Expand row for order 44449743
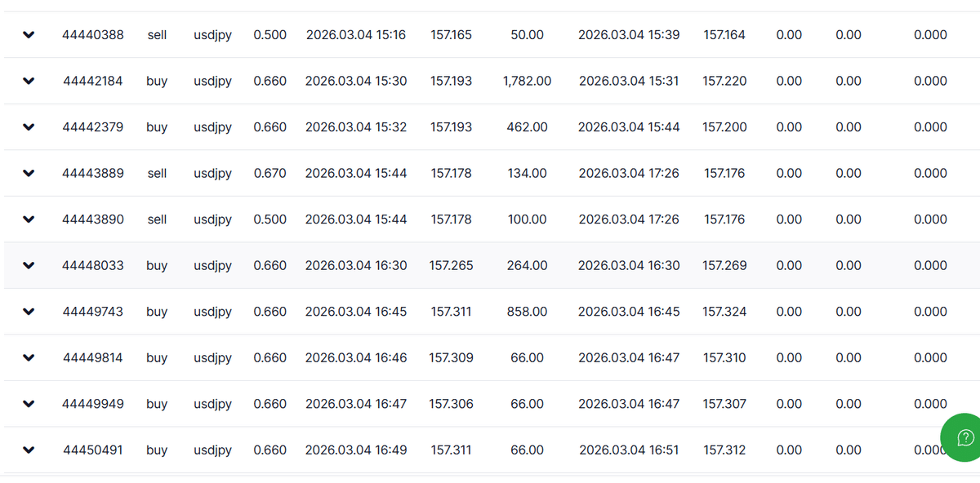Image resolution: width=980 pixels, height=483 pixels. pyautogui.click(x=29, y=312)
